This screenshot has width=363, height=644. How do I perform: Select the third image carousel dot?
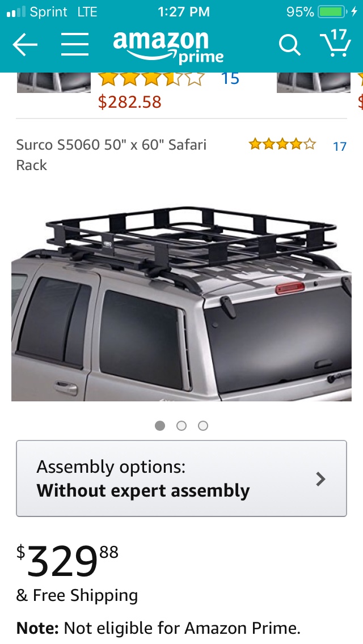coord(202,426)
